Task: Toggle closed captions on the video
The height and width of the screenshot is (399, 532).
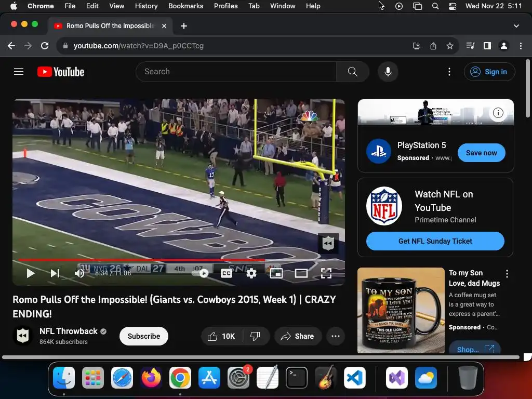Action: tap(227, 273)
